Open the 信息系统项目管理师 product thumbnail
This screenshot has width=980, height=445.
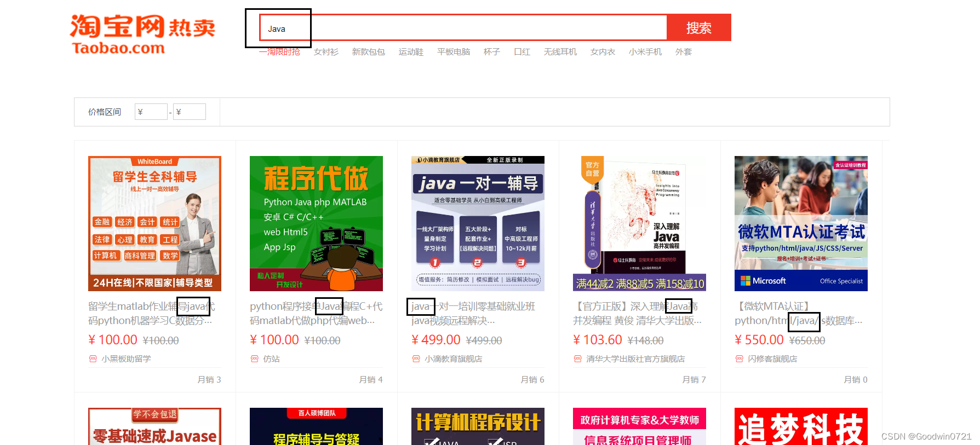click(639, 426)
